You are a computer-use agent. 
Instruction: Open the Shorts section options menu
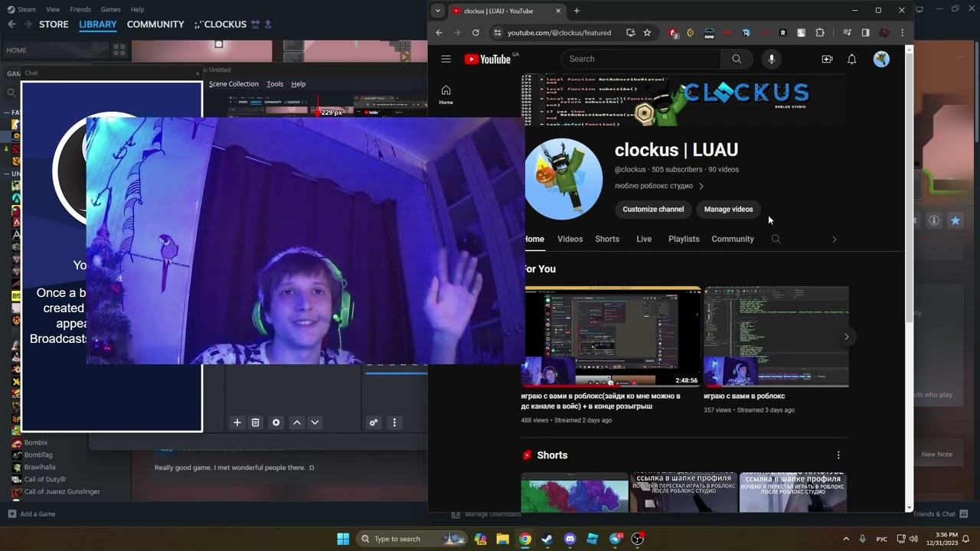(x=838, y=455)
